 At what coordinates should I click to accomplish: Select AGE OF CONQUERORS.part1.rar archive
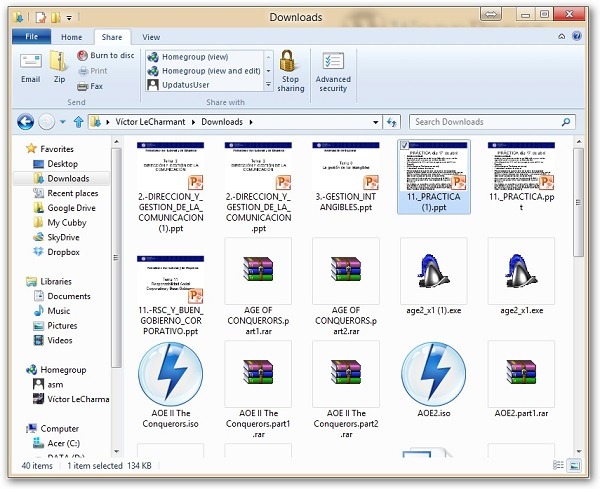pos(258,287)
